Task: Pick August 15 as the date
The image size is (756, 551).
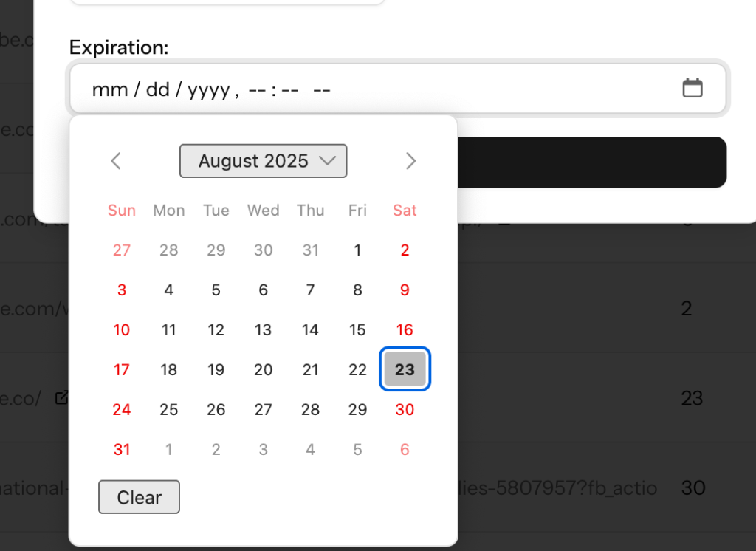Action: (357, 329)
